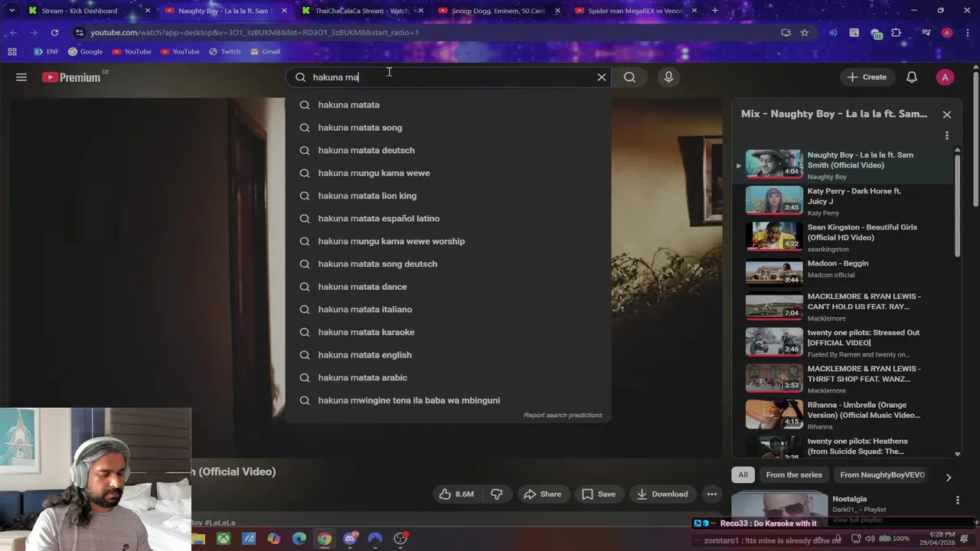Show more filter chips with right chevron
Image resolution: width=980 pixels, height=551 pixels.
point(949,477)
